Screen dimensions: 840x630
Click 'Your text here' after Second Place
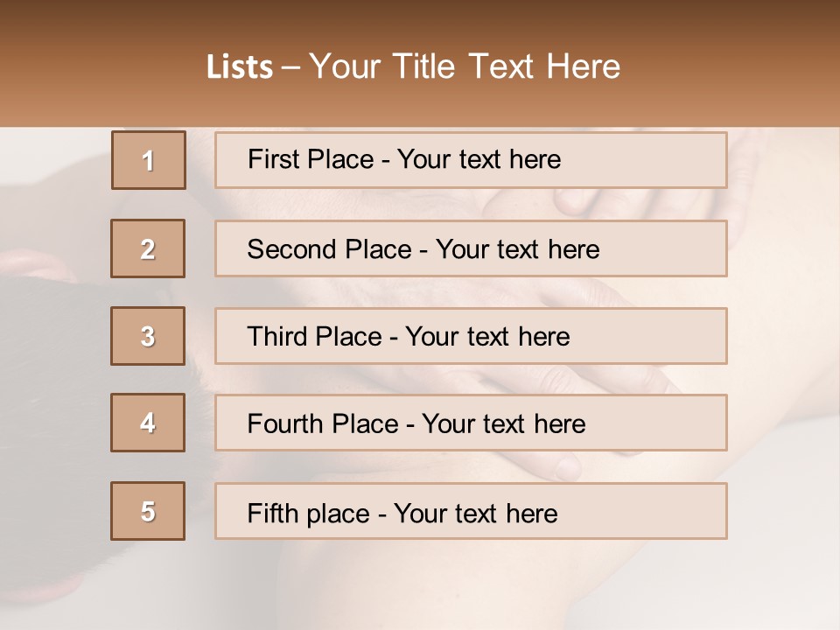[517, 249]
